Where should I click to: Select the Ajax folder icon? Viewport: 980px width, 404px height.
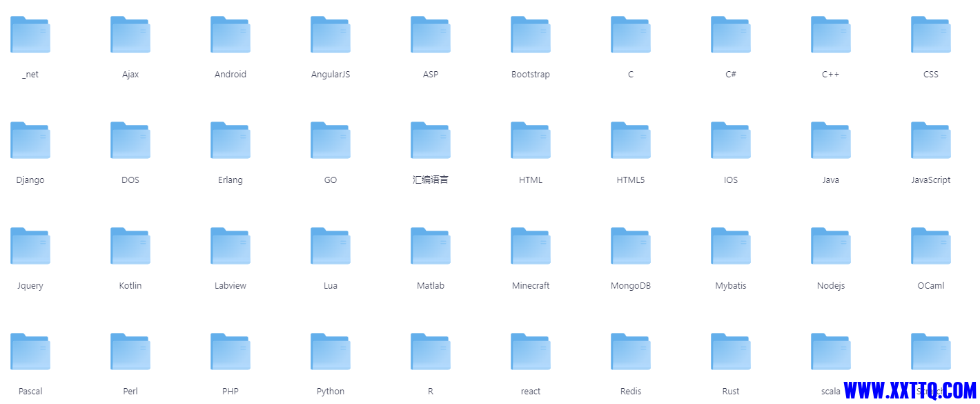(x=130, y=35)
